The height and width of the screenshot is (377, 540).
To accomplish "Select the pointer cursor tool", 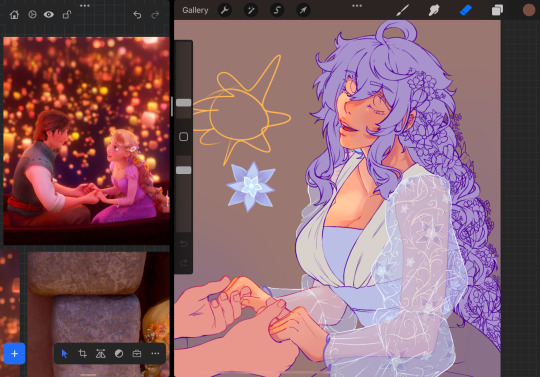I will coord(64,353).
